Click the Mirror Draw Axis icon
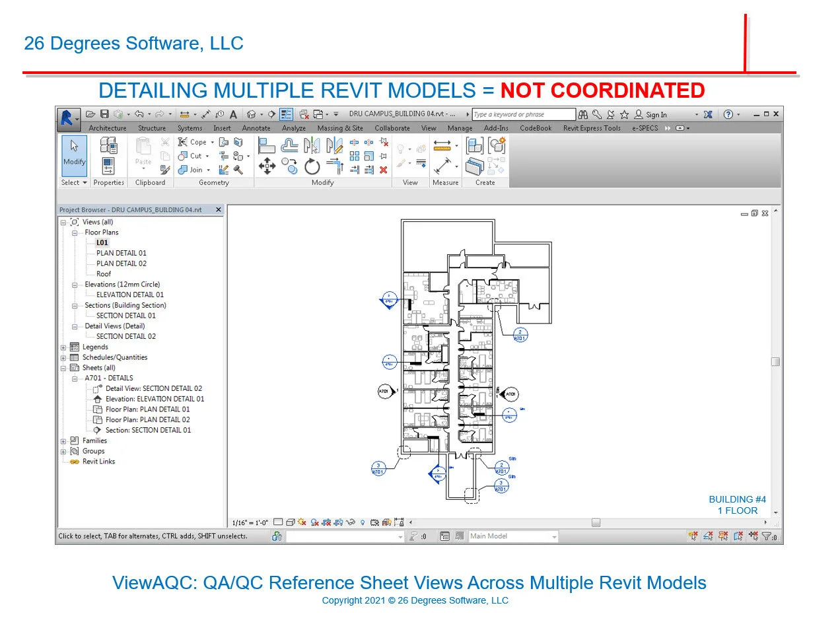This screenshot has height=630, width=840. click(x=335, y=145)
